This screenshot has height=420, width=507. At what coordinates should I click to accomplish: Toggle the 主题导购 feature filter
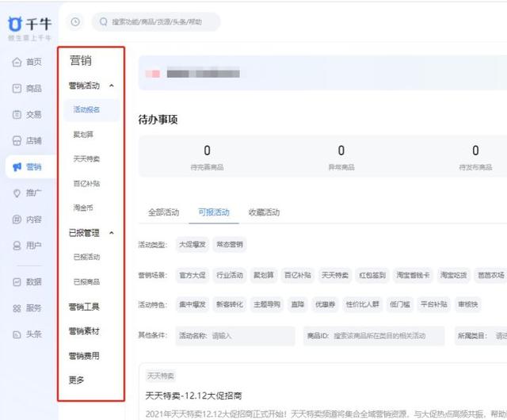tap(267, 304)
